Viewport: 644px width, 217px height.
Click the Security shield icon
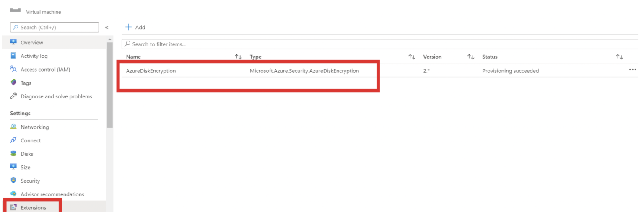click(13, 181)
